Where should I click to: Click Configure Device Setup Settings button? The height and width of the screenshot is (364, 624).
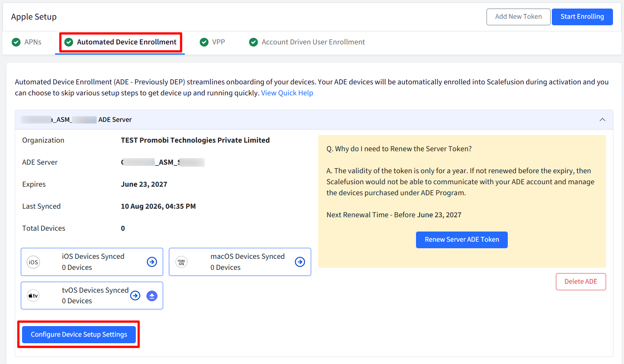pos(79,335)
